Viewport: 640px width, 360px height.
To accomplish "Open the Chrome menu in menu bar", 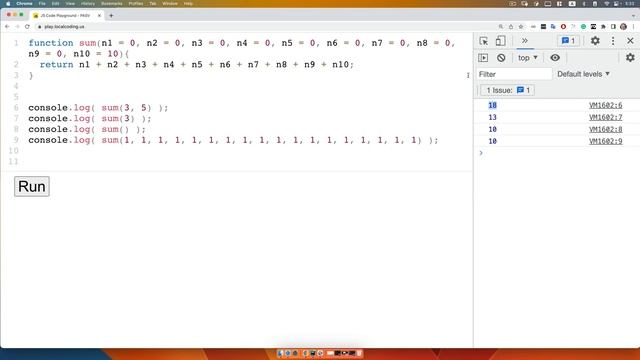I will tap(24, 3).
